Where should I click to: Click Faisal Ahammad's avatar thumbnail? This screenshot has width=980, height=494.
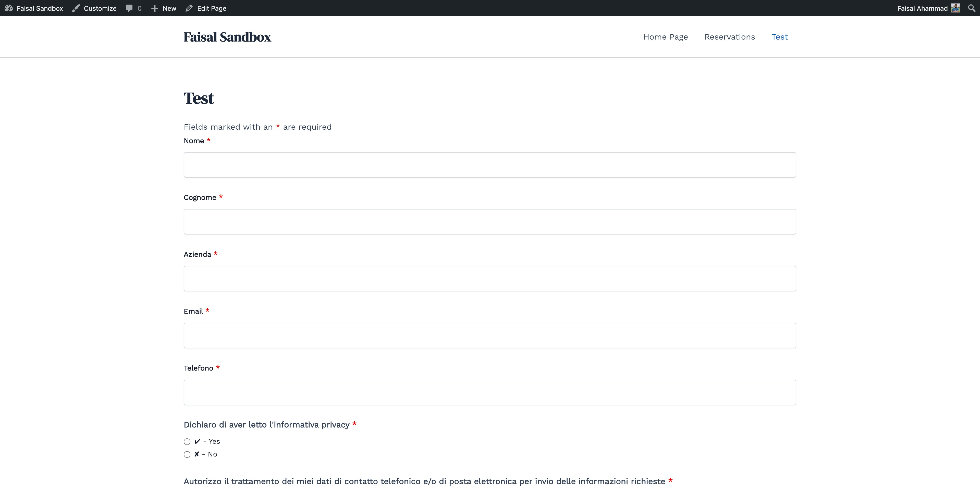pos(955,8)
